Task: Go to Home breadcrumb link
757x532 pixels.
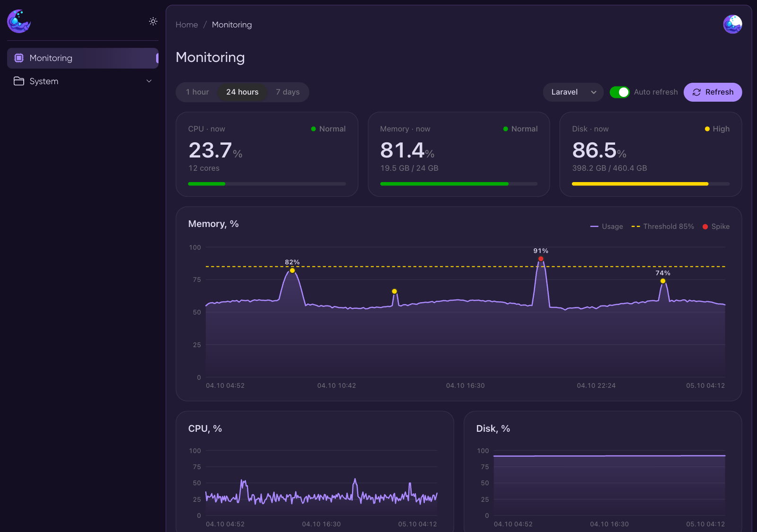Action: pyautogui.click(x=187, y=25)
